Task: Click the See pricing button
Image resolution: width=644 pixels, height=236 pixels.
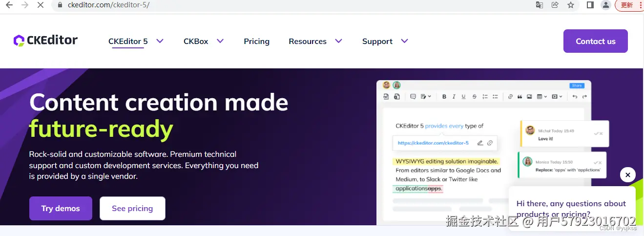Action: (132, 208)
